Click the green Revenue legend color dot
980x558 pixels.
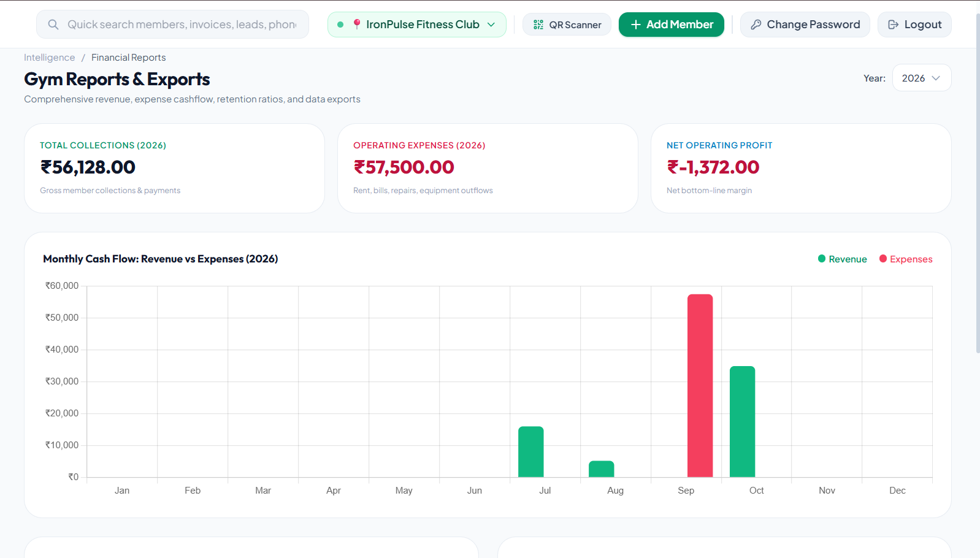822,259
